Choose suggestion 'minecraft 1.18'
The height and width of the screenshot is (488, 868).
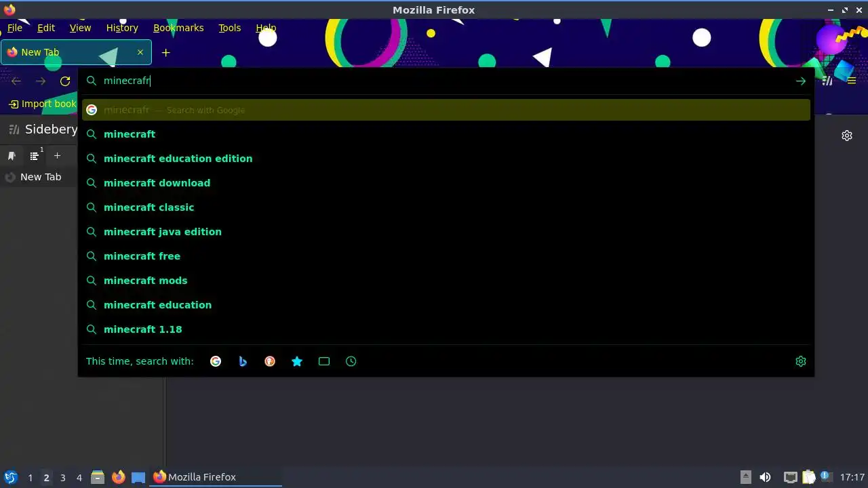click(446, 329)
